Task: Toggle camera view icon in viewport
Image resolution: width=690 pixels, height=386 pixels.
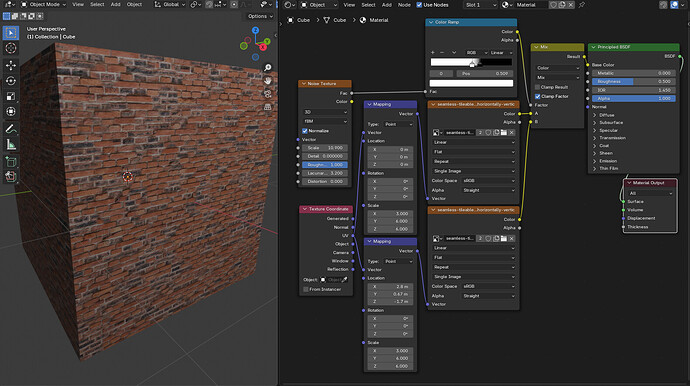Action: (267, 94)
